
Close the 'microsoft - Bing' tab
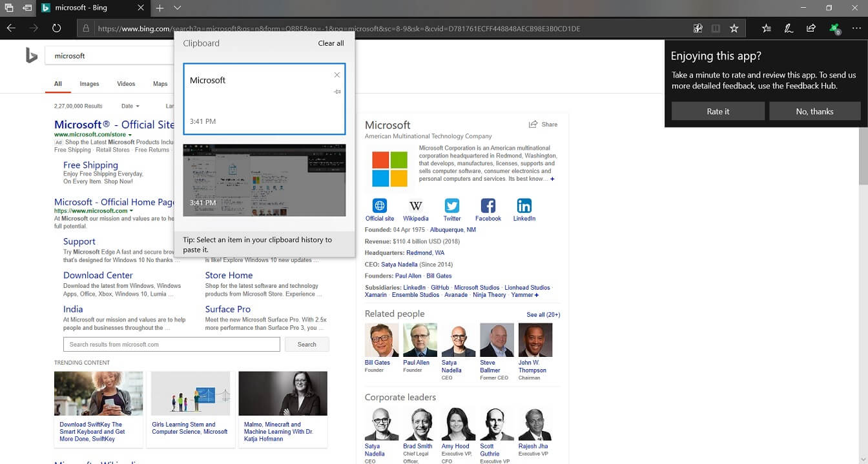(x=141, y=8)
